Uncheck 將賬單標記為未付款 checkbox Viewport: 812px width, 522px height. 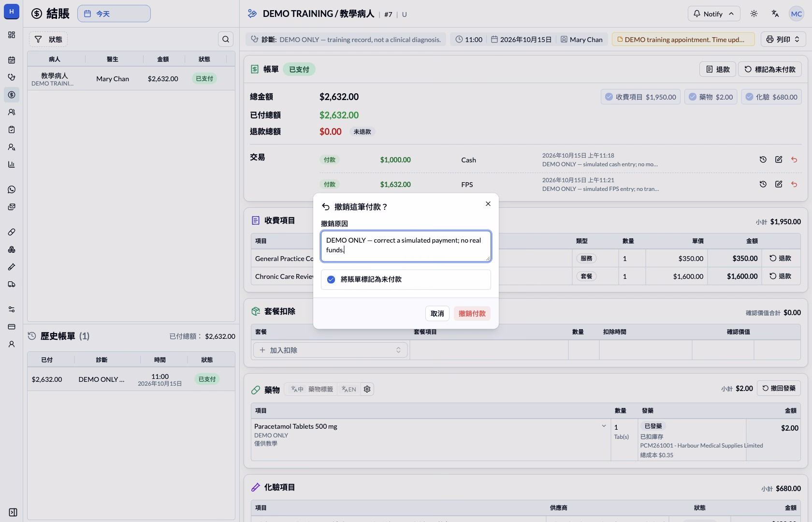(x=331, y=279)
